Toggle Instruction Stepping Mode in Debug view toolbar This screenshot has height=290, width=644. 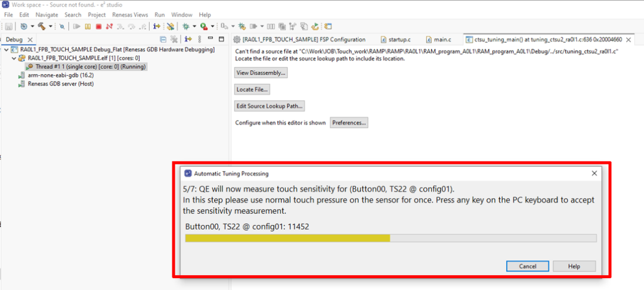[188, 39]
